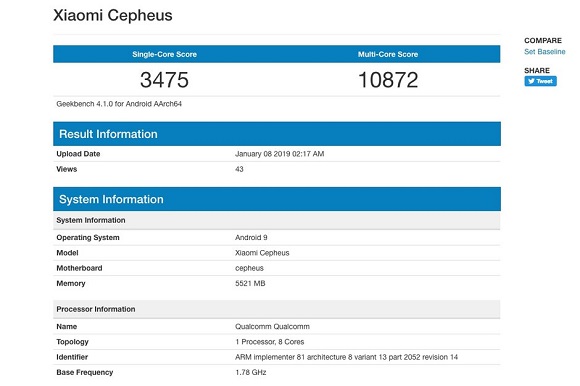
Task: Click the single-core score 3475
Action: pyautogui.click(x=164, y=80)
